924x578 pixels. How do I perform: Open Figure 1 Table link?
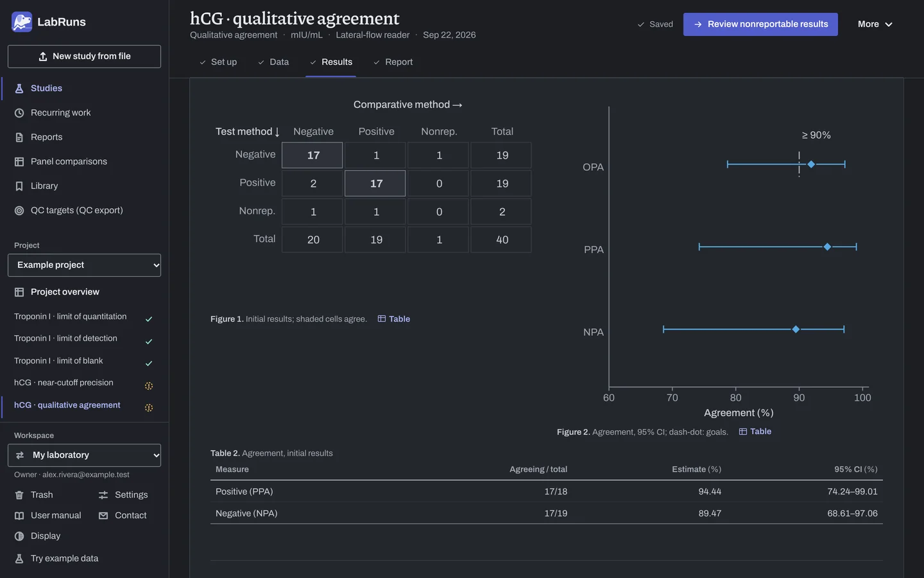coord(394,319)
